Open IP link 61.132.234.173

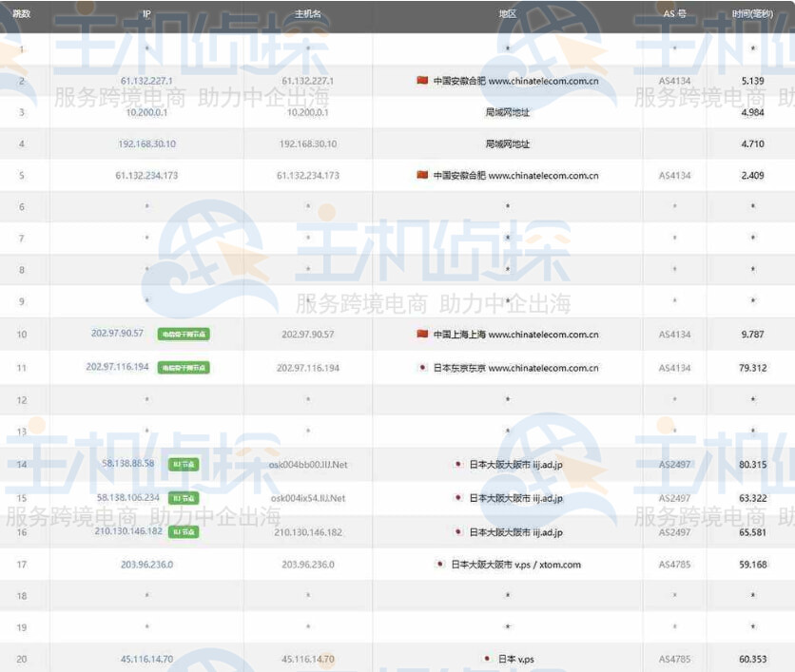point(146,176)
